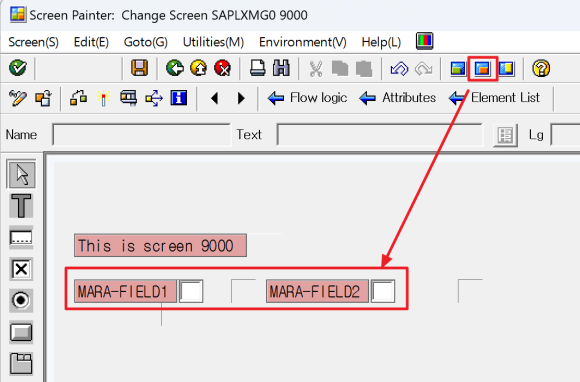Click the Screen Painter title bar icon

tap(17, 14)
